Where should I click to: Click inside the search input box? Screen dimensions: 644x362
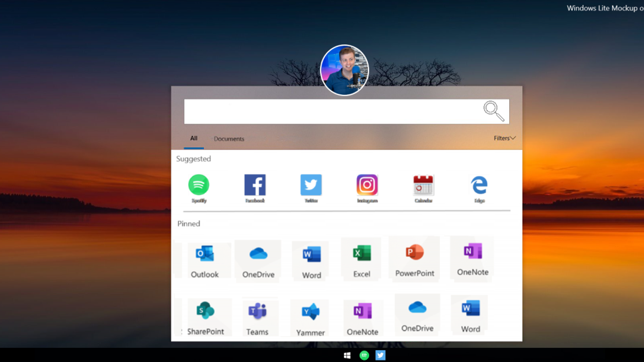click(347, 111)
